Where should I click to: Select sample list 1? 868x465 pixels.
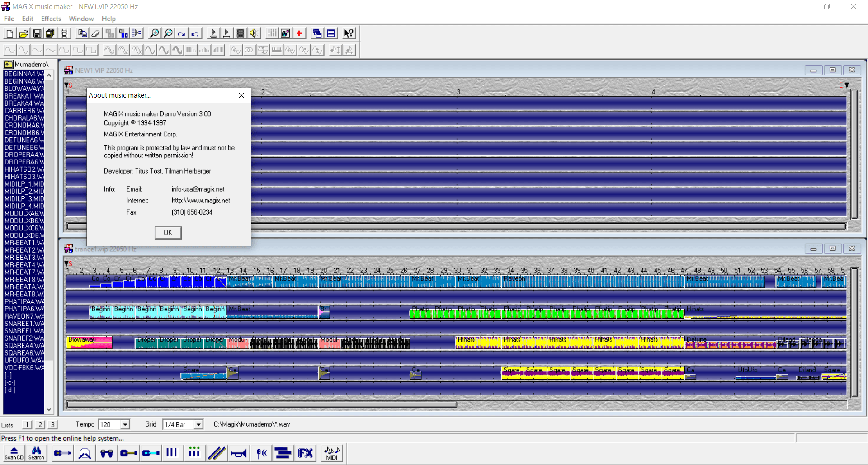coord(27,424)
